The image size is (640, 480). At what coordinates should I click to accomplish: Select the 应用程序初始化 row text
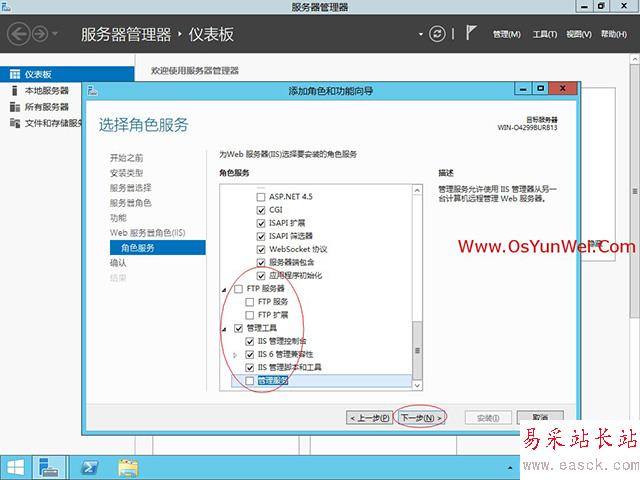pos(296,276)
